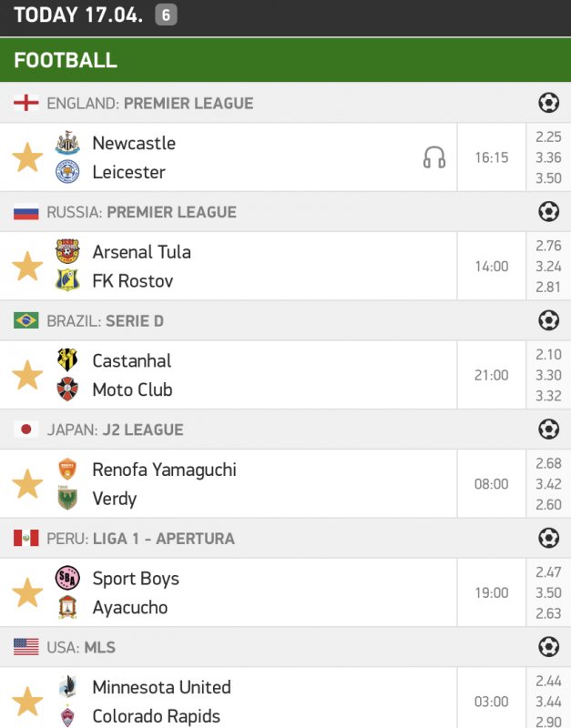The height and width of the screenshot is (728, 571).
Task: Open the England: Premier League league link
Action: point(149,103)
